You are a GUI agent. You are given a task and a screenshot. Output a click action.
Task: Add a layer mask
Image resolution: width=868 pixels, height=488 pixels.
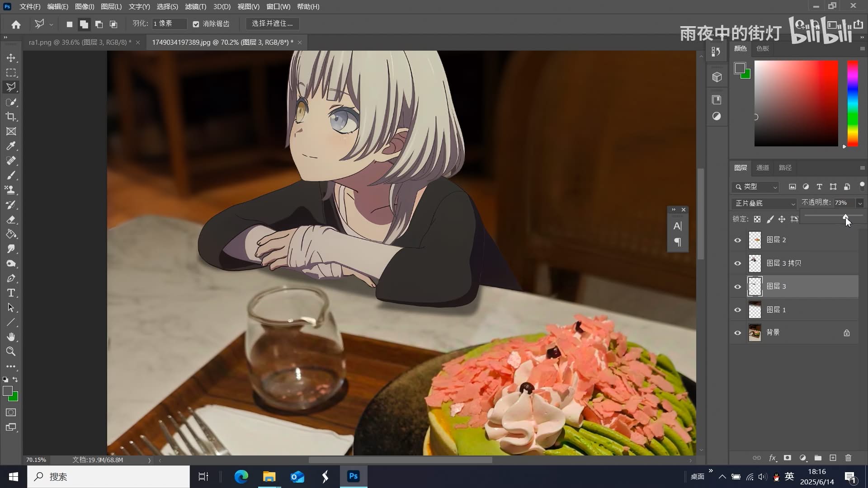click(x=788, y=458)
